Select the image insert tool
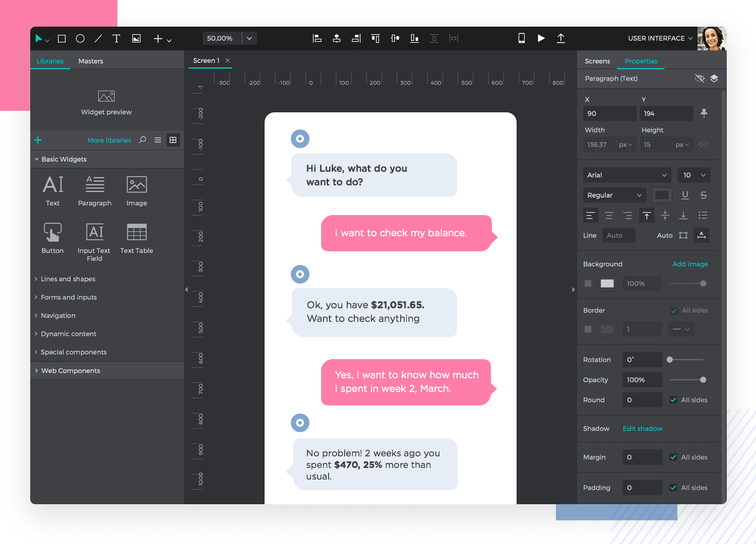 137,39
